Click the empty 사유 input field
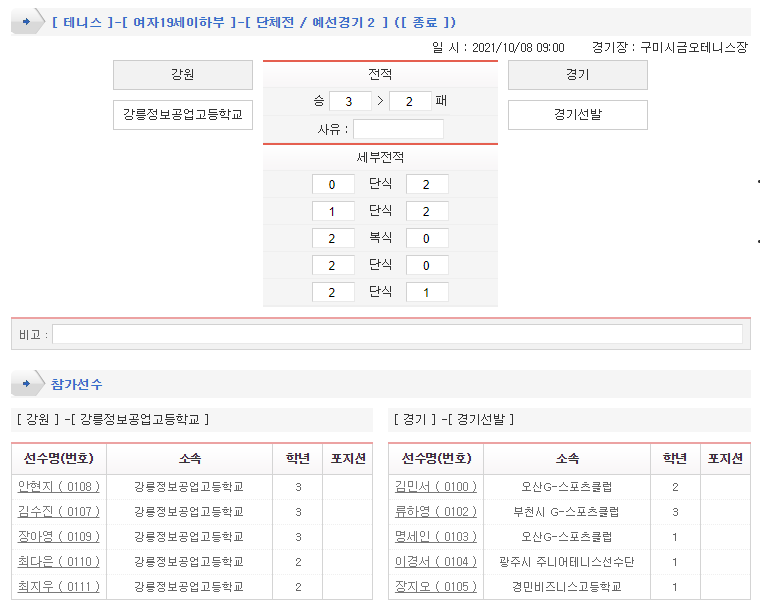 pyautogui.click(x=398, y=129)
